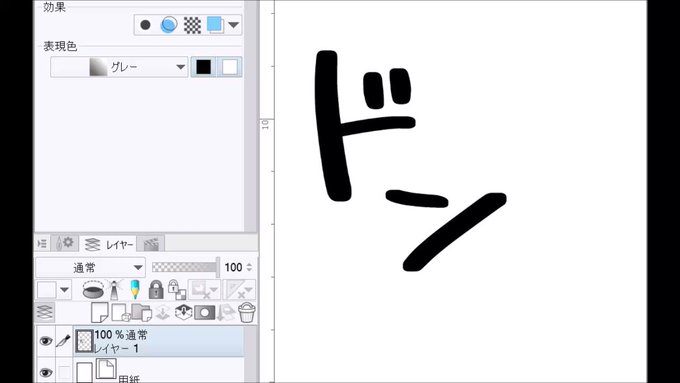Select the 用紙 paper layer thumbnail
The image size is (680, 383).
pyautogui.click(x=85, y=373)
